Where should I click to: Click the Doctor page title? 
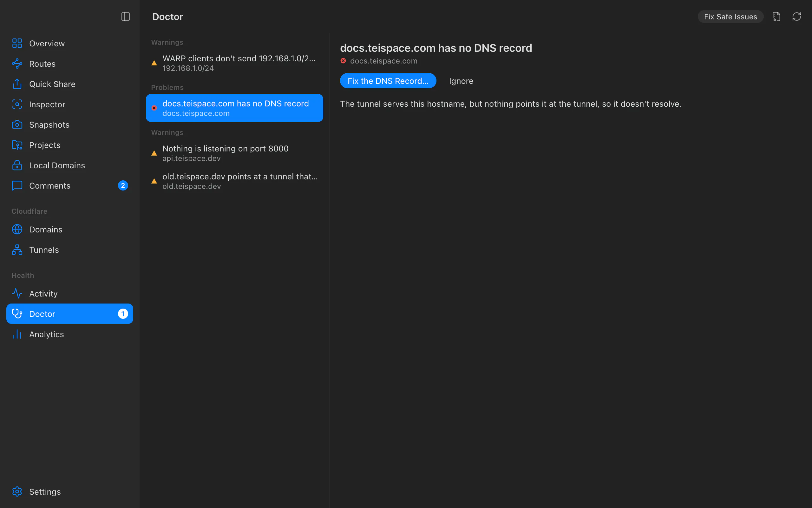pyautogui.click(x=167, y=17)
